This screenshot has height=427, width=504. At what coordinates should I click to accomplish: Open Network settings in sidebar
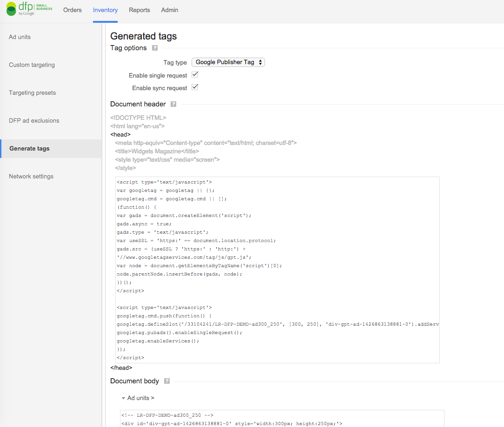point(31,177)
